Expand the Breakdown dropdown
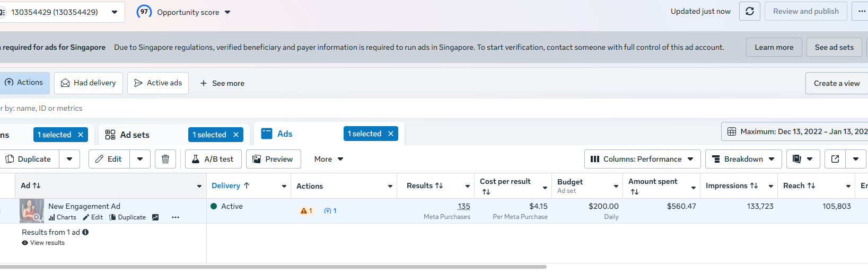The width and height of the screenshot is (868, 274). click(743, 159)
